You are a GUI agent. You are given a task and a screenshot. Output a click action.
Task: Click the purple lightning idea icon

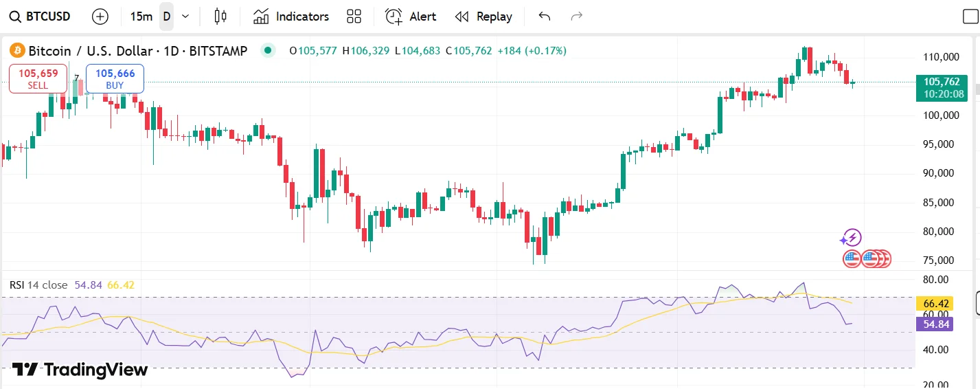(852, 238)
